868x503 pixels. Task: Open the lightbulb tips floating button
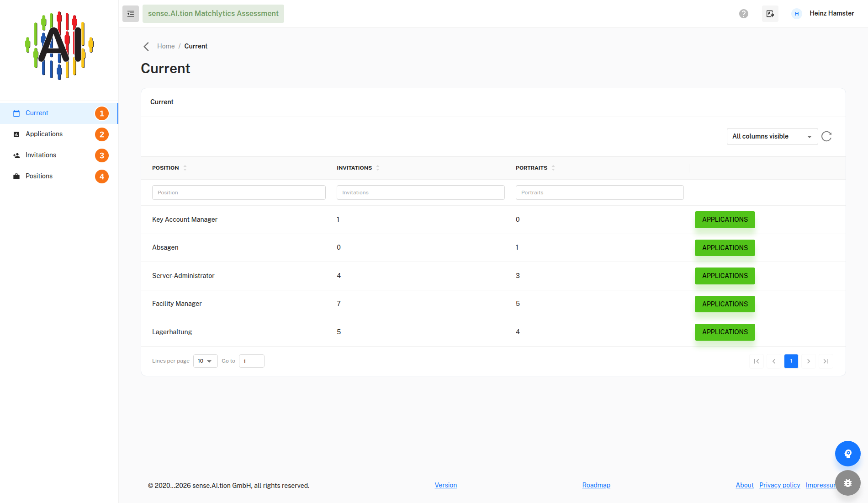[x=848, y=454]
